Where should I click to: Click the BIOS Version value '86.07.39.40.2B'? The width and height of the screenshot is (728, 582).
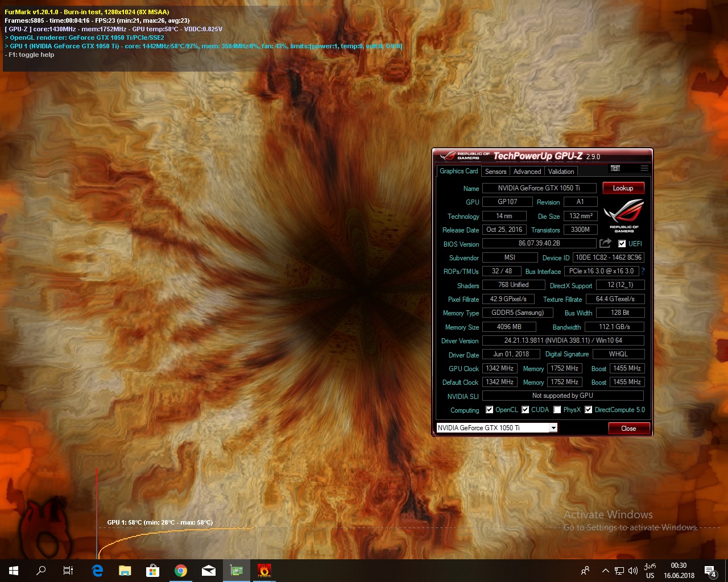coord(539,243)
